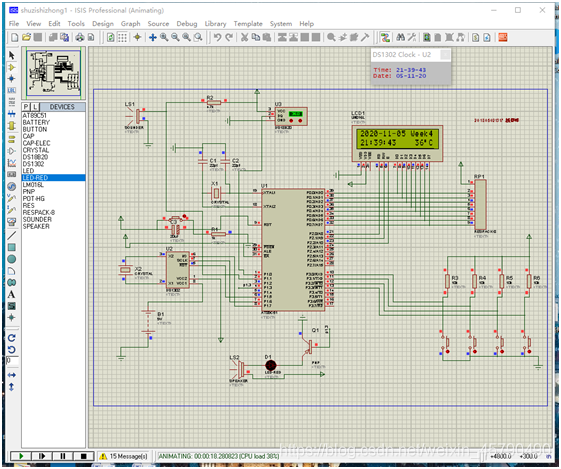Click the Open Design folder icon
This screenshot has width=561, height=469.
coord(26,37)
